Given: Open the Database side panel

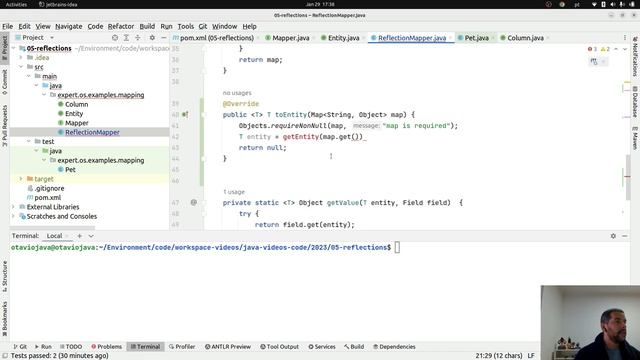Looking at the screenshot, I should coord(635,101).
